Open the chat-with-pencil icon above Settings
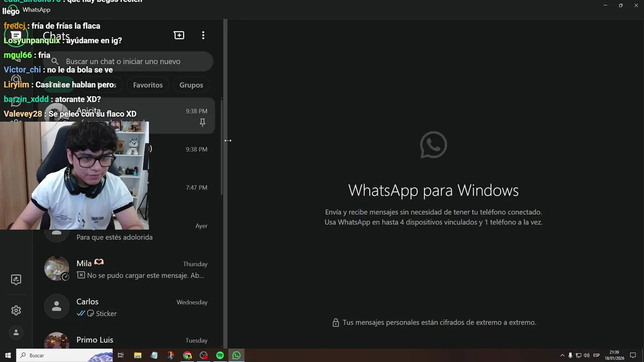Image resolution: width=644 pixels, height=362 pixels. coord(16,280)
